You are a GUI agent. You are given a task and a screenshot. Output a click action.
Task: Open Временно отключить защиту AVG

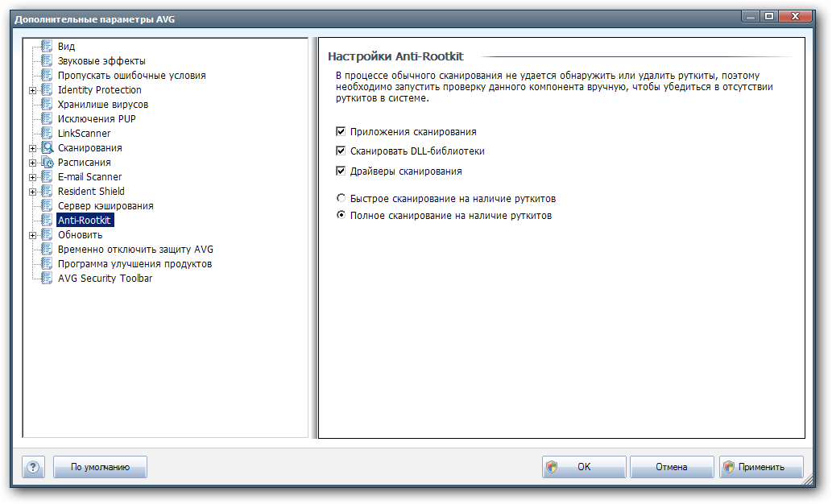(135, 250)
